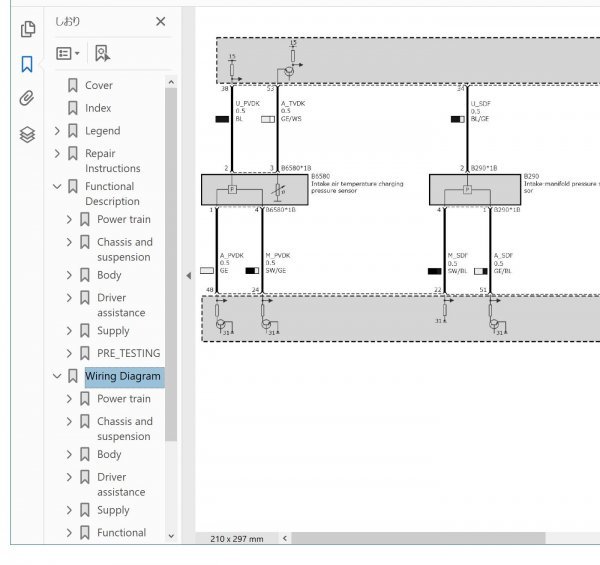
Task: Select the PRE_TESTING bookmark label
Action: coord(129,353)
